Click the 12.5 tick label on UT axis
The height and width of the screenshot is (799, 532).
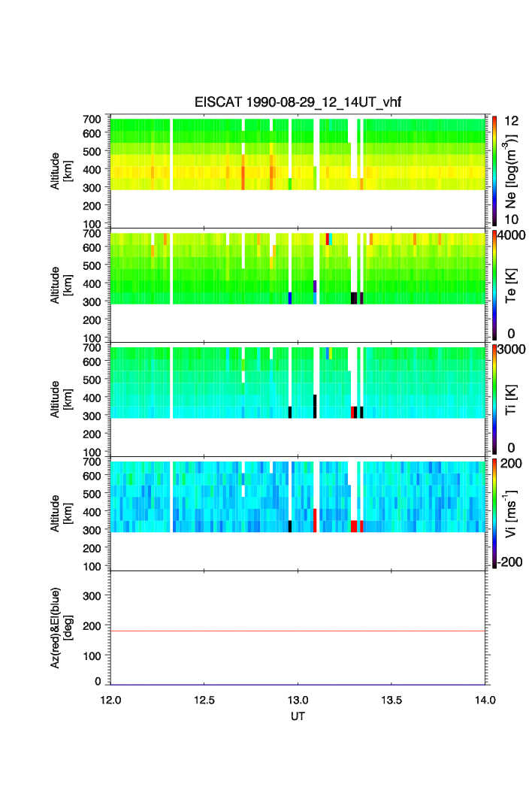[204, 700]
